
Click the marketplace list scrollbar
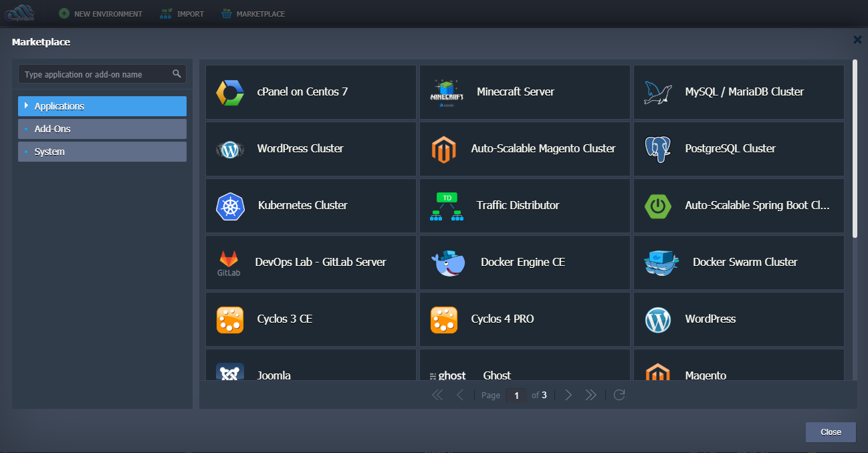pos(855,148)
